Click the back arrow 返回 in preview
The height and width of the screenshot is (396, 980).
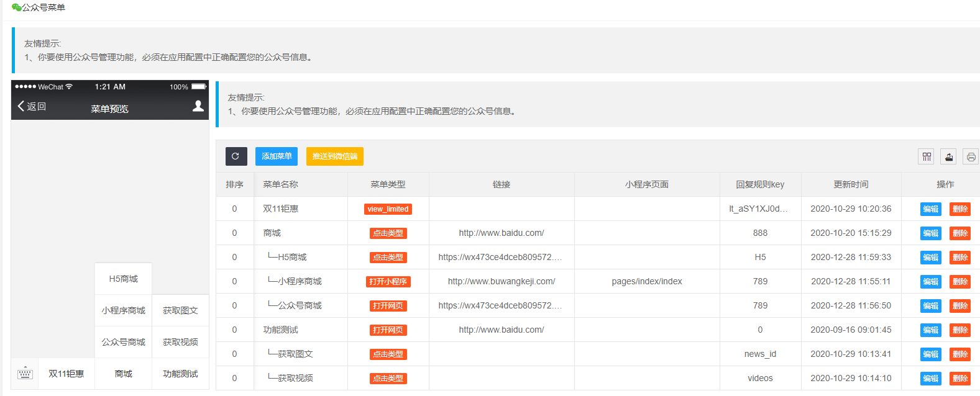coord(32,106)
